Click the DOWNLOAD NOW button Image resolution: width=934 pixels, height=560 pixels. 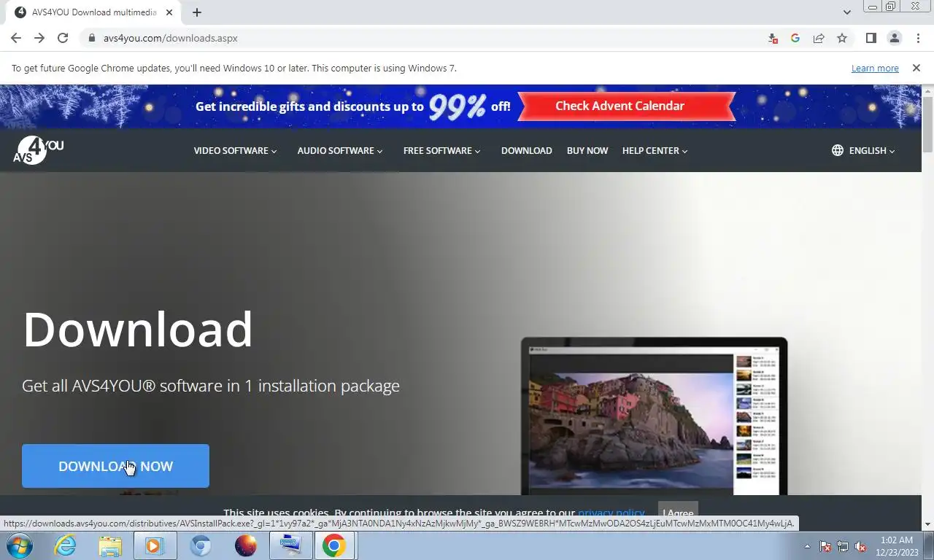(115, 466)
